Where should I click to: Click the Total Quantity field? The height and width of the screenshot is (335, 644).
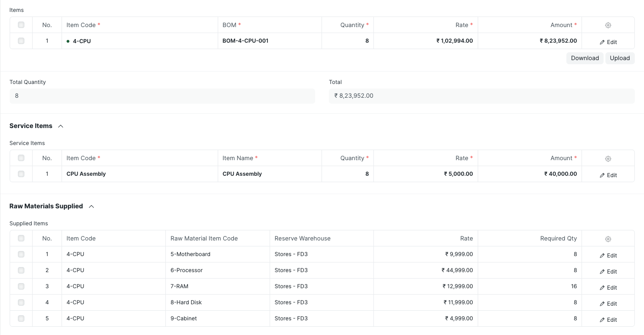[162, 95]
